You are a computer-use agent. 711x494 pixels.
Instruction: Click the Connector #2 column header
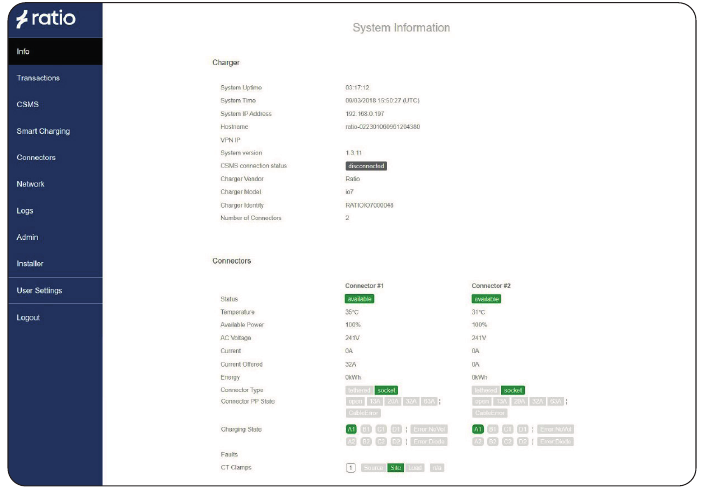pos(491,286)
